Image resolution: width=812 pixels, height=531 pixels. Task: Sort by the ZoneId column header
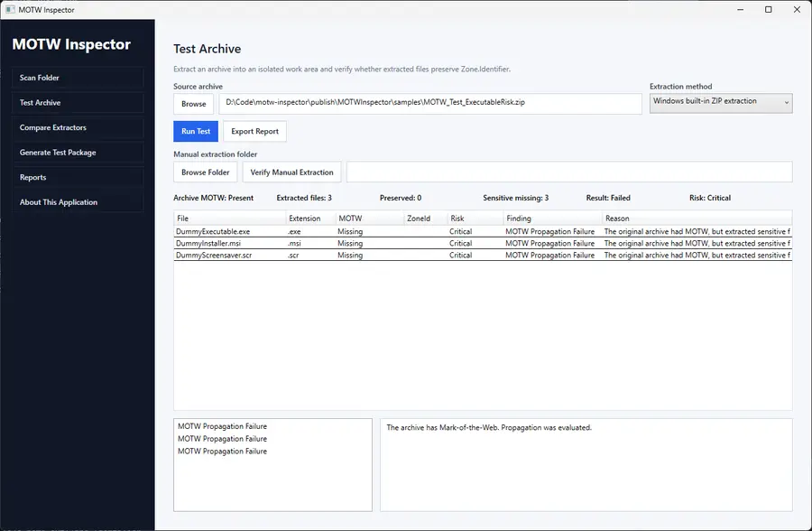pos(426,219)
